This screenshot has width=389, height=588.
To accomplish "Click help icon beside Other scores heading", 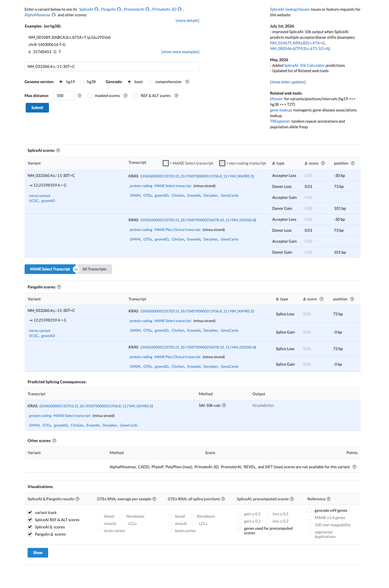I will coord(54,441).
